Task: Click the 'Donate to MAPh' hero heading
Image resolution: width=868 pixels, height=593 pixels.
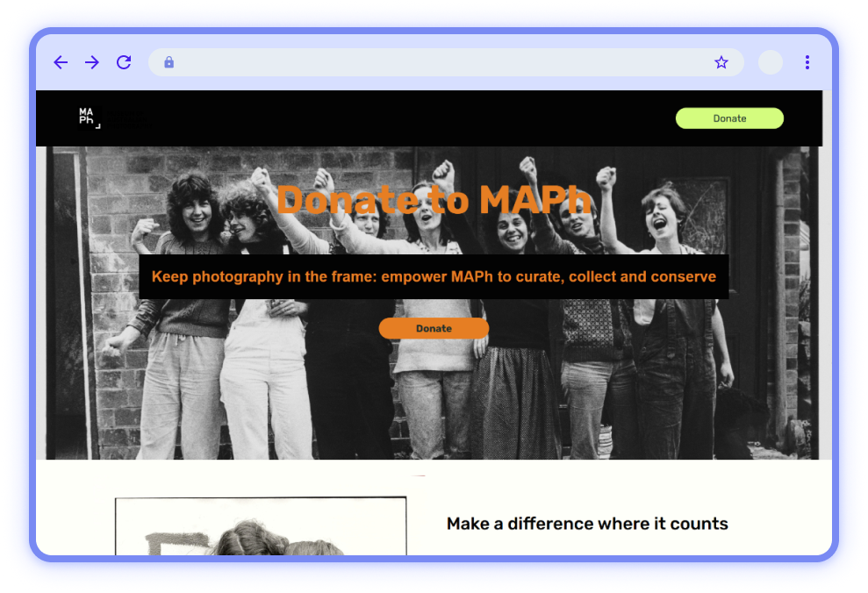Action: (x=434, y=199)
